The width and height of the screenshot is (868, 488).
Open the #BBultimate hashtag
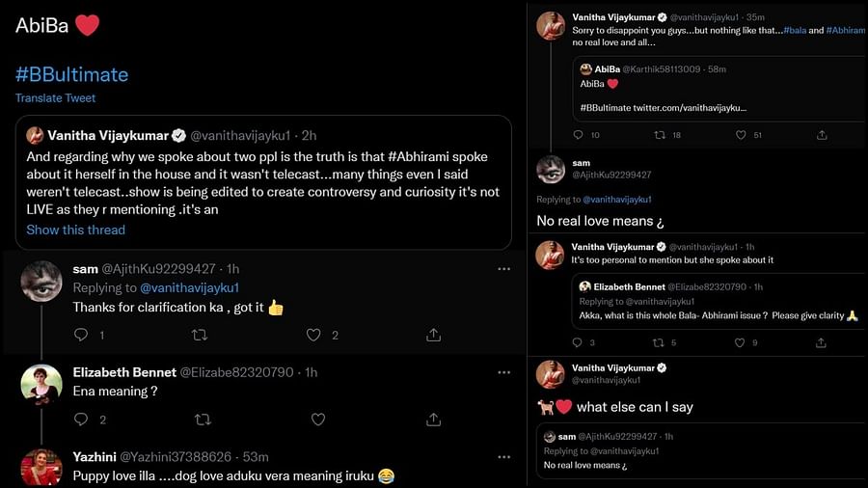coord(71,74)
